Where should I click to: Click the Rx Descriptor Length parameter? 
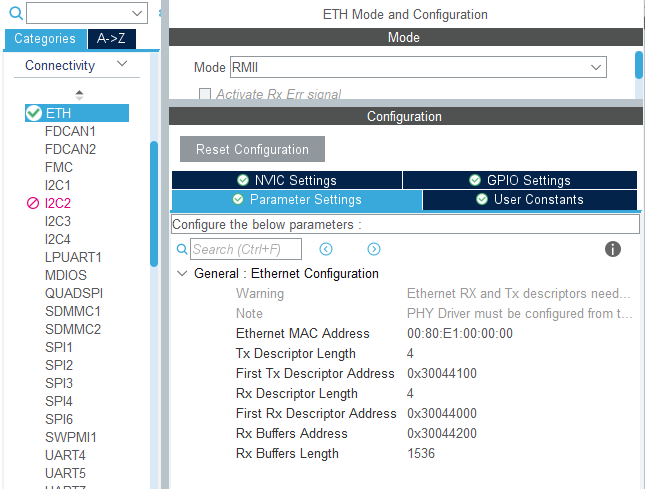click(297, 394)
